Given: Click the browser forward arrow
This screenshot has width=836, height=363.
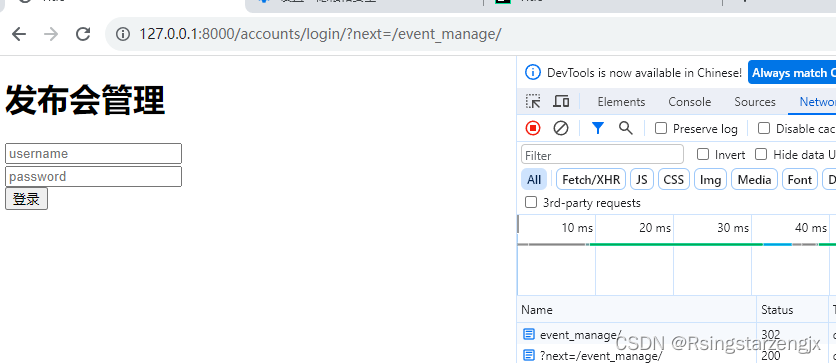Looking at the screenshot, I should 51,35.
